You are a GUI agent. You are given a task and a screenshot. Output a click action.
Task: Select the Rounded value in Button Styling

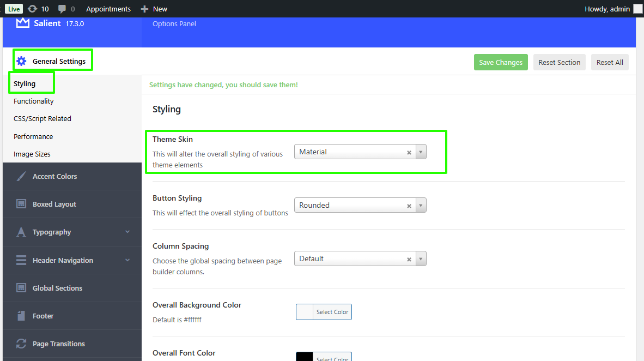[314, 205]
